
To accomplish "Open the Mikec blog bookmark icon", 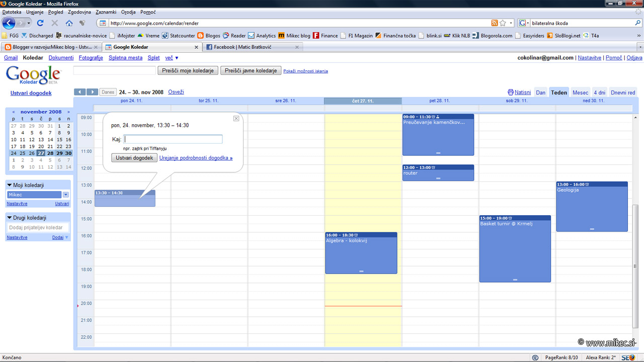I will coord(280,35).
